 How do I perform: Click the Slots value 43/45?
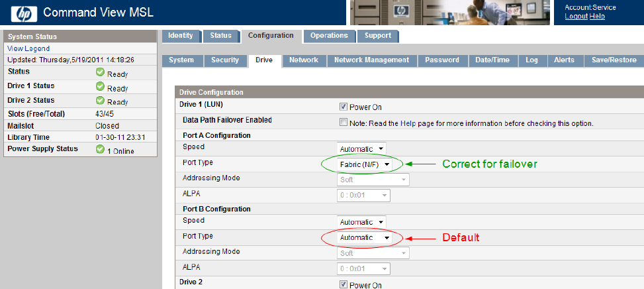point(105,114)
